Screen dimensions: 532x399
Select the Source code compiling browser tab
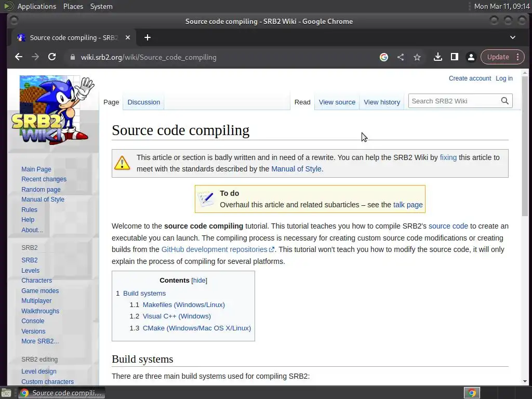[74, 37]
